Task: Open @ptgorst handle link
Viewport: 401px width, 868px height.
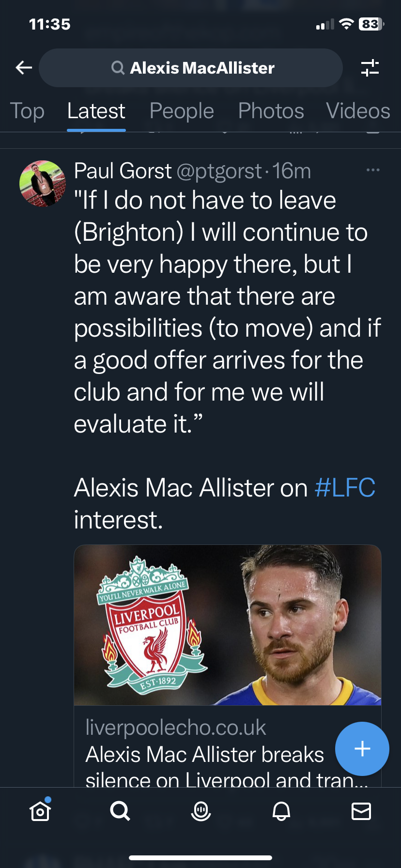Action: (x=219, y=171)
